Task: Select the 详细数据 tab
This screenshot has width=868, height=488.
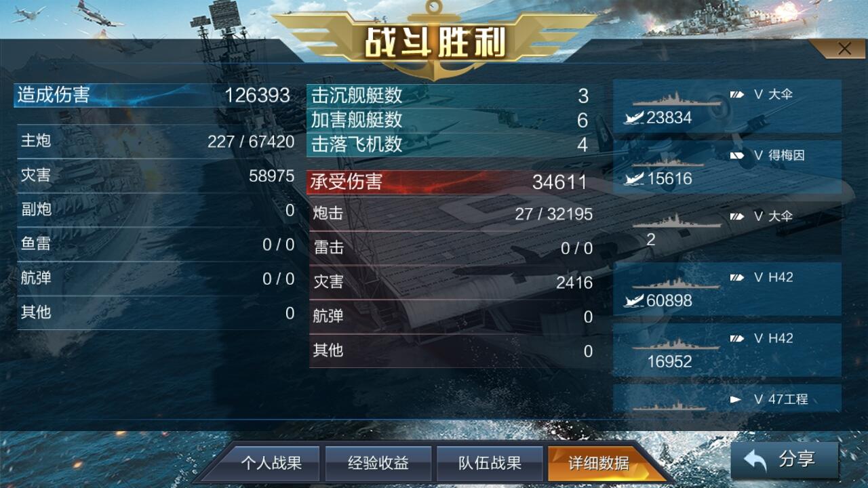Action: 599,464
